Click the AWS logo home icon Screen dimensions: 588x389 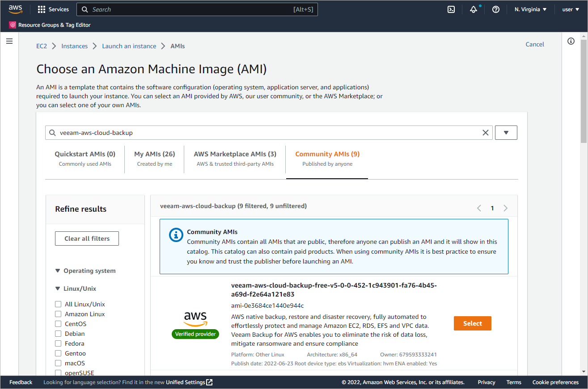pos(15,9)
